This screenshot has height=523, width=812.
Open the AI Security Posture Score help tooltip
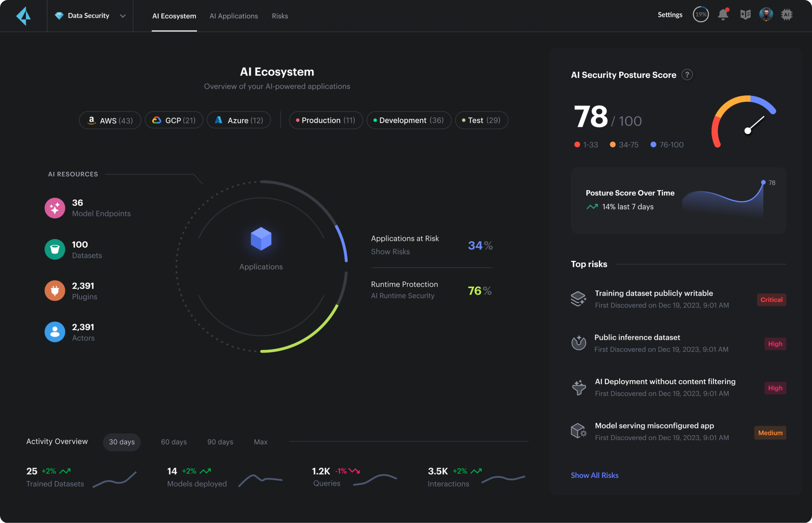(688, 74)
